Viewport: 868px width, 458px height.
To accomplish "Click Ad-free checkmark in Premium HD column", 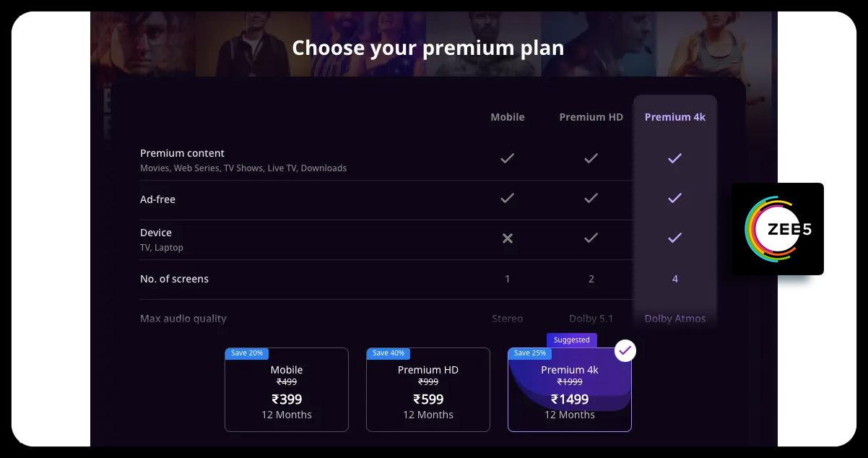I will [591, 198].
